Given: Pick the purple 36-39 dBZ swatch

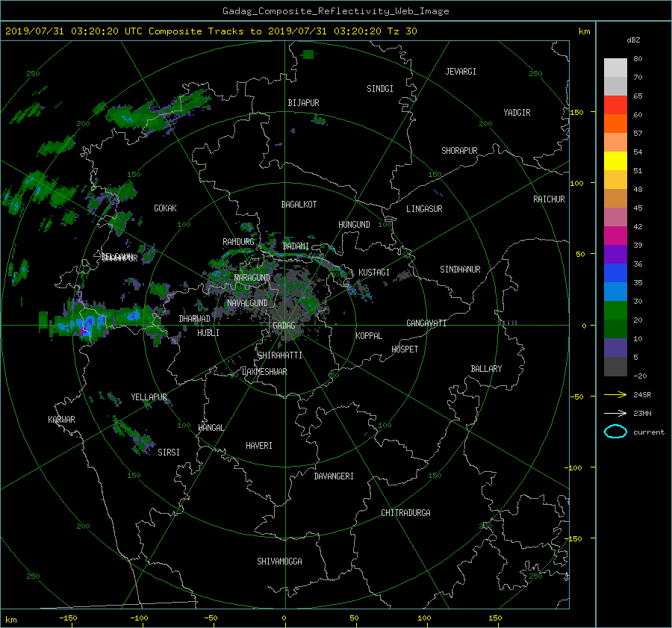Looking at the screenshot, I should click(x=615, y=254).
